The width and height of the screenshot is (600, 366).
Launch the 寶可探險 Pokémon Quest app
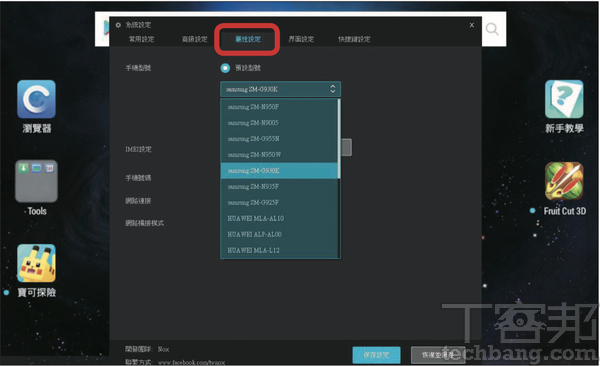click(x=36, y=263)
